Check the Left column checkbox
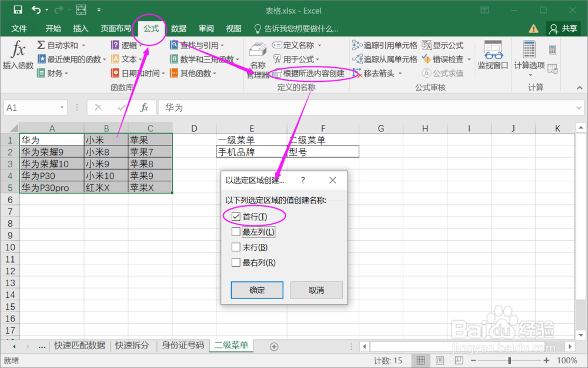 point(236,231)
